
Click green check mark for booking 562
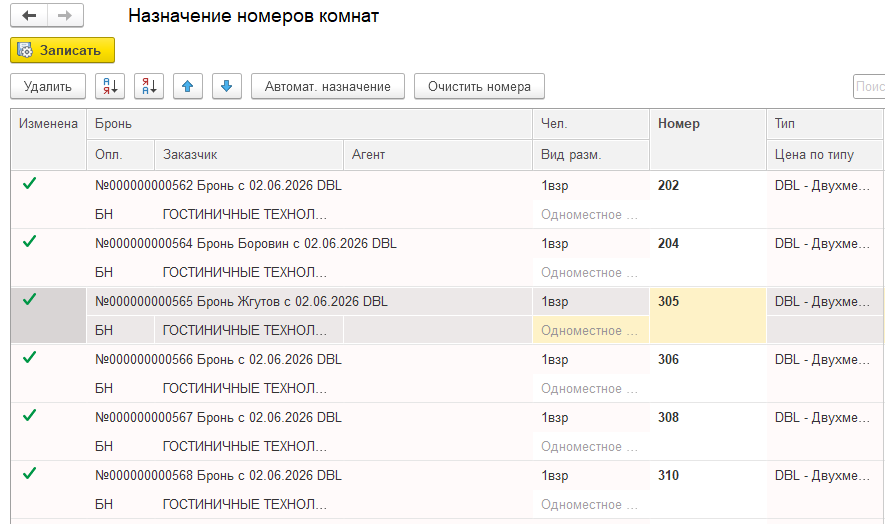(29, 184)
